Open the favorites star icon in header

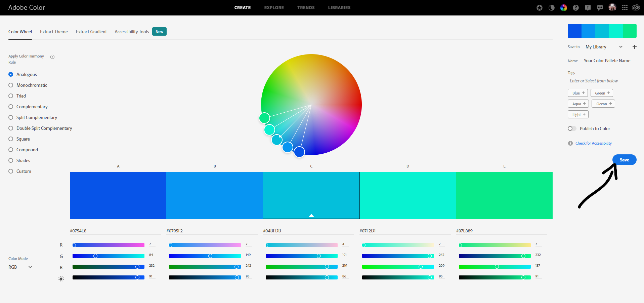[x=539, y=7]
